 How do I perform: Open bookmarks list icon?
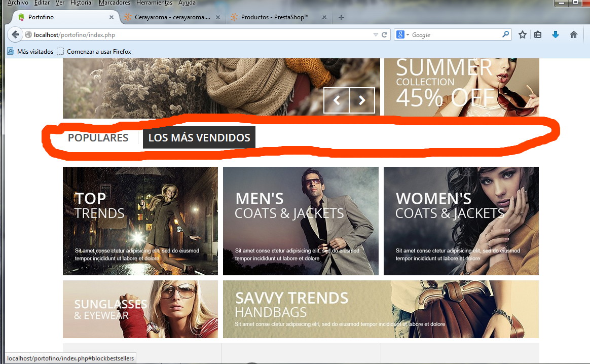click(x=538, y=34)
